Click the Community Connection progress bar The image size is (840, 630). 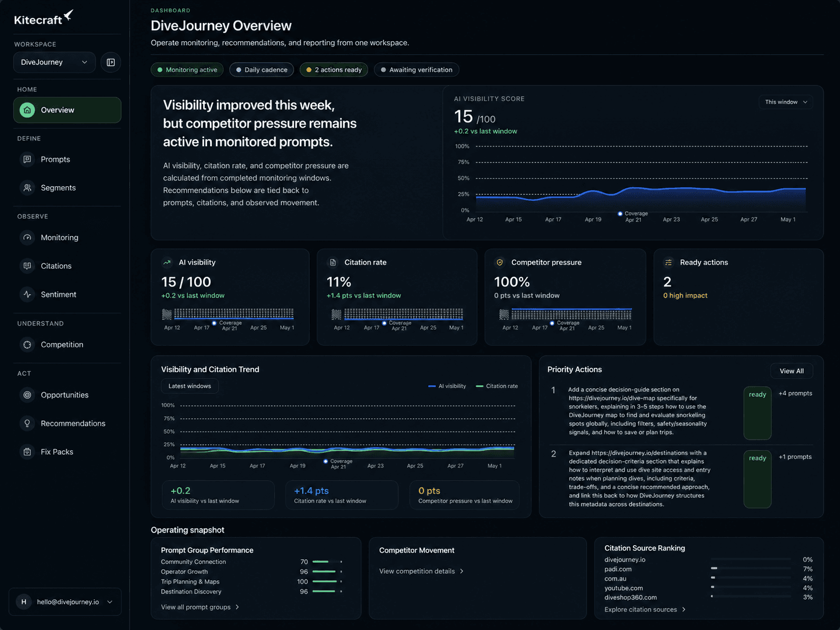click(x=327, y=562)
